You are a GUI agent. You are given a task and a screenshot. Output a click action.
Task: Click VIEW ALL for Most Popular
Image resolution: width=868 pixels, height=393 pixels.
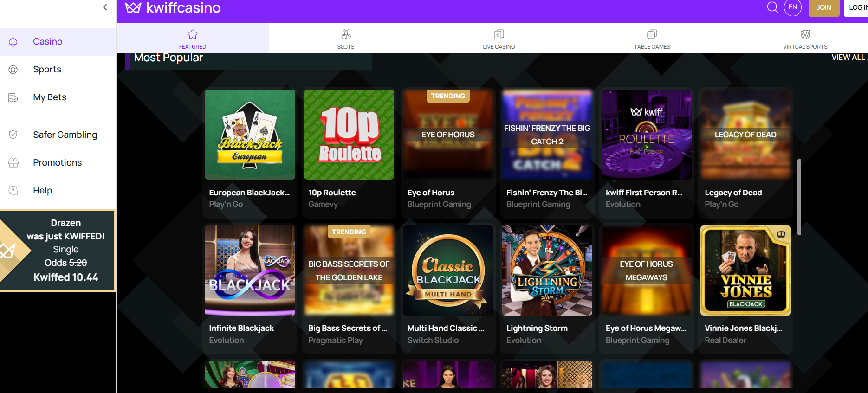(x=849, y=58)
